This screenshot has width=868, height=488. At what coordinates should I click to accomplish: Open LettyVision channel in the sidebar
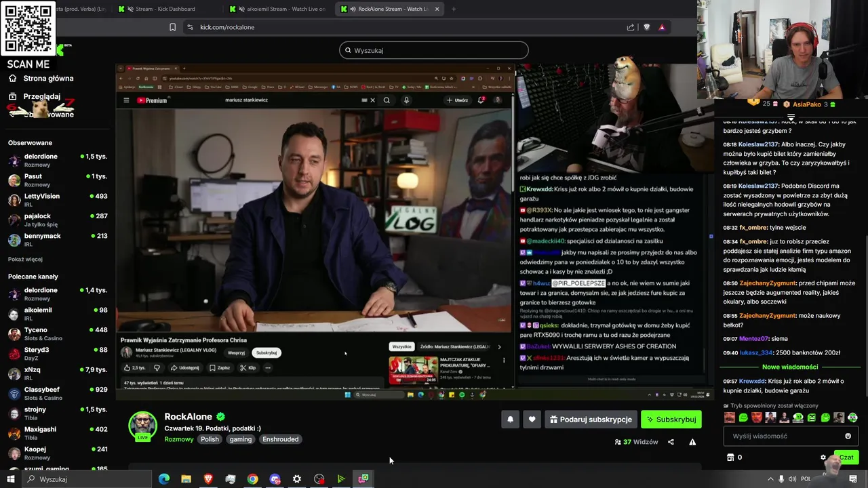57,200
